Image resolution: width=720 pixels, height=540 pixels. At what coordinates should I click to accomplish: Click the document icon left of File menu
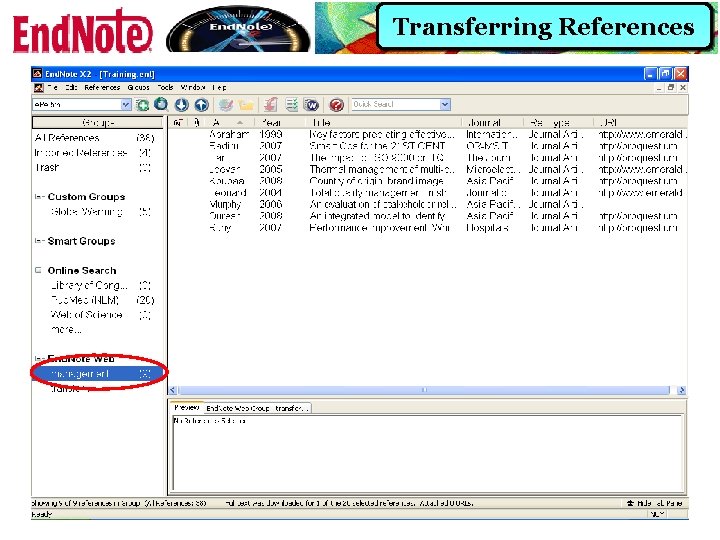39,87
